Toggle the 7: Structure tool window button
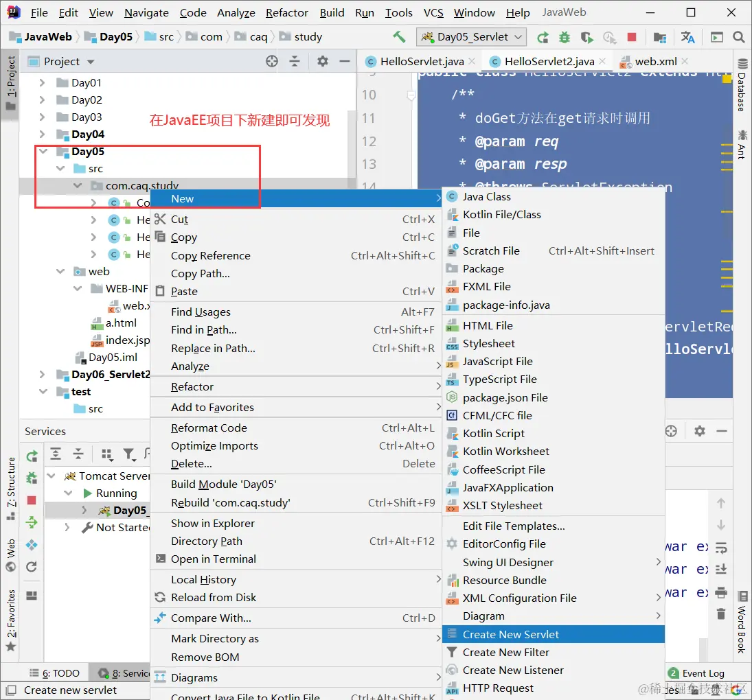Image resolution: width=752 pixels, height=700 pixels. pyautogui.click(x=10, y=489)
